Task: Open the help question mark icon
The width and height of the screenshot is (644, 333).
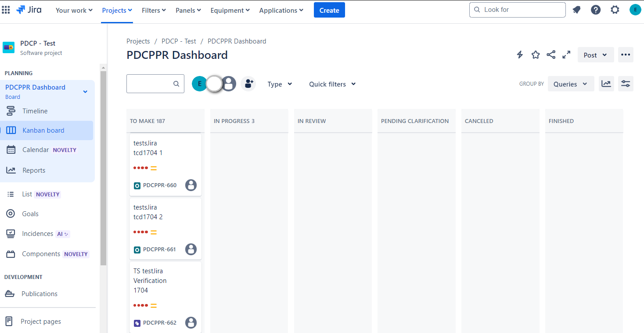Action: pyautogui.click(x=596, y=9)
